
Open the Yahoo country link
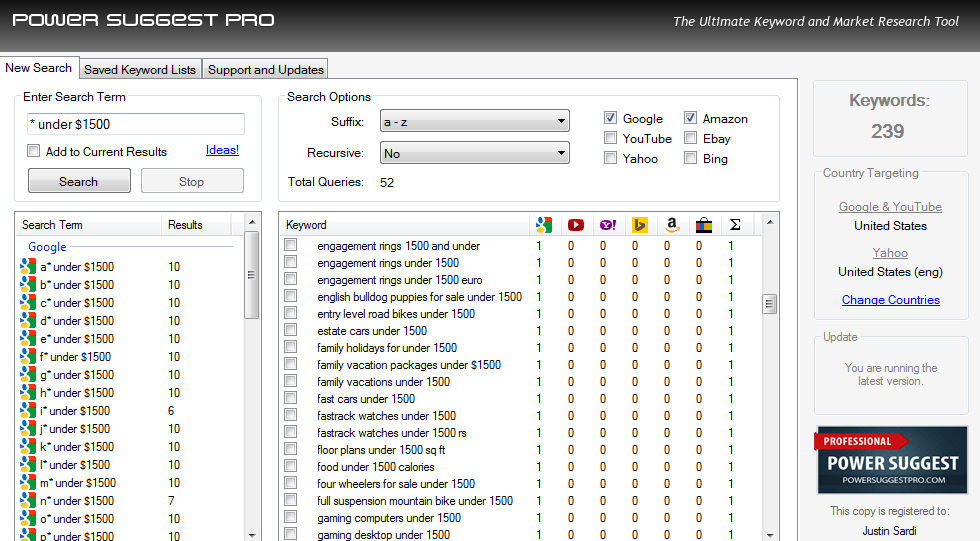click(x=891, y=253)
